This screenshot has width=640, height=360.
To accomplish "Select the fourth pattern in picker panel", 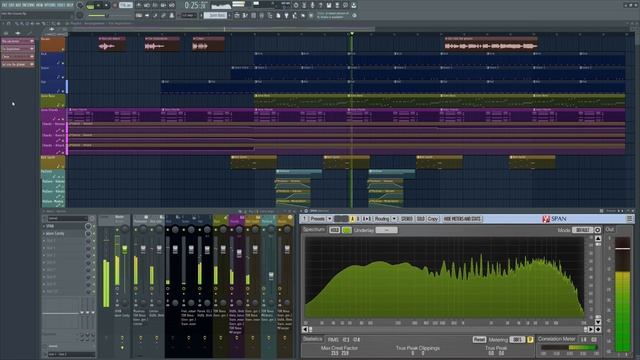I will click(x=18, y=64).
